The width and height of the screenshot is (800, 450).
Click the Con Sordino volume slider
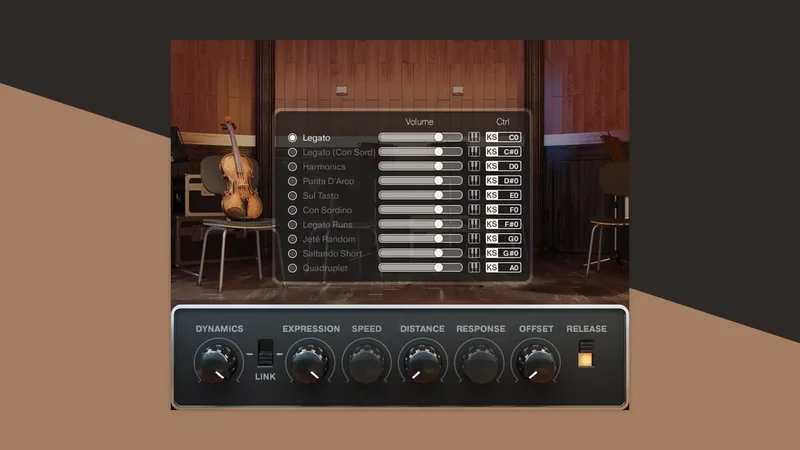[420, 209]
